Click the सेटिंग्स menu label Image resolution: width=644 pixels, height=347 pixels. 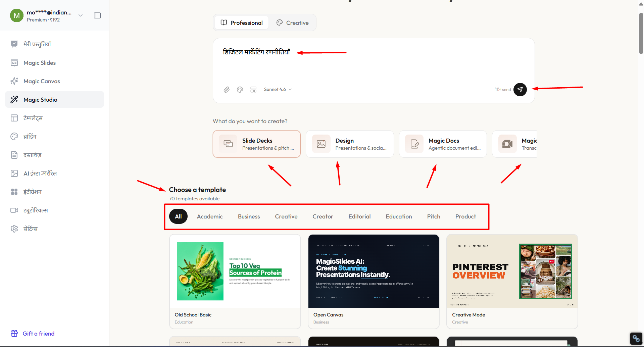[x=31, y=229]
